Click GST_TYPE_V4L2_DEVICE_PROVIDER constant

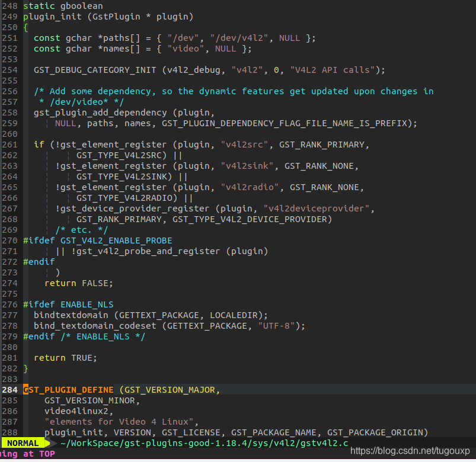point(250,219)
